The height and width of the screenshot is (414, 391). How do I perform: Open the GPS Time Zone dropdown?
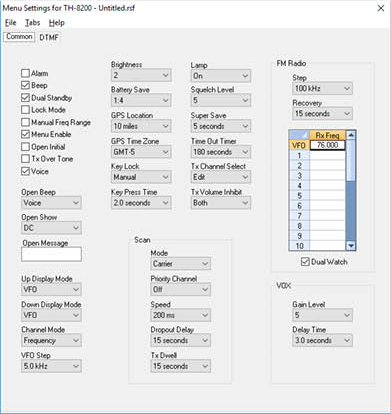point(141,152)
